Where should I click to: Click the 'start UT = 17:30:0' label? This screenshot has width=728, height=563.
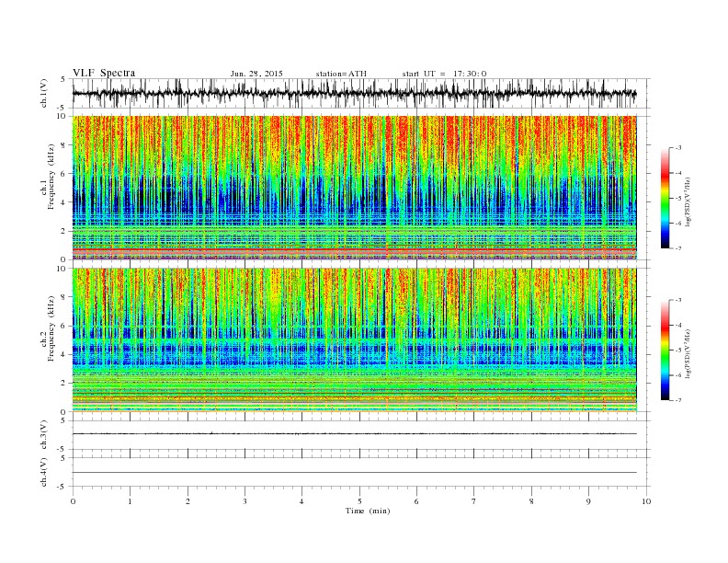point(444,74)
